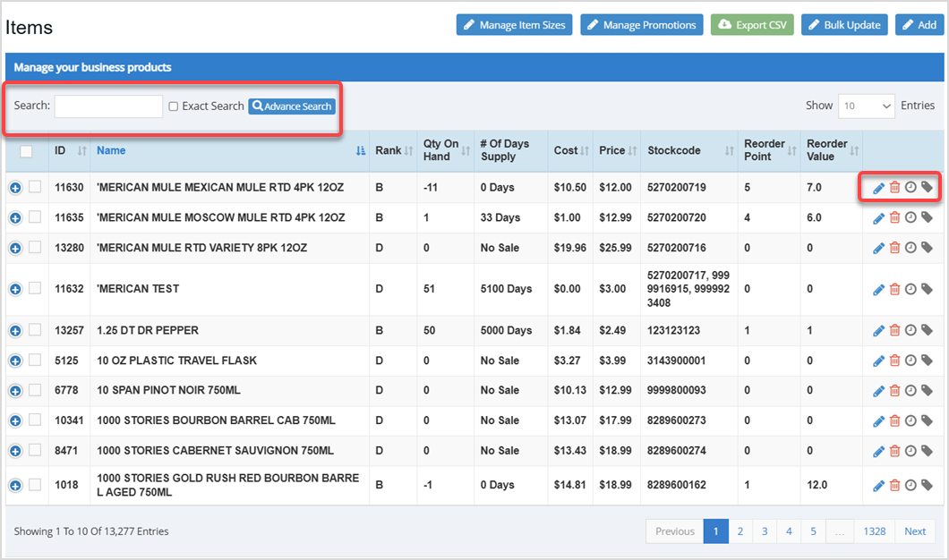The height and width of the screenshot is (560, 949).
Task: Sort by clicking the Name column header
Action: click(111, 152)
